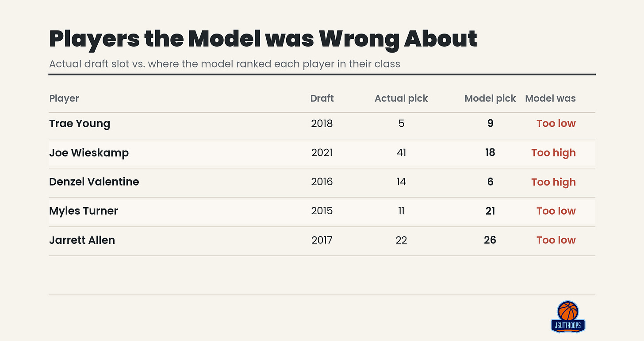Click the Players the Model was Wrong About title
Screen dimensions: 644x341
point(263,38)
